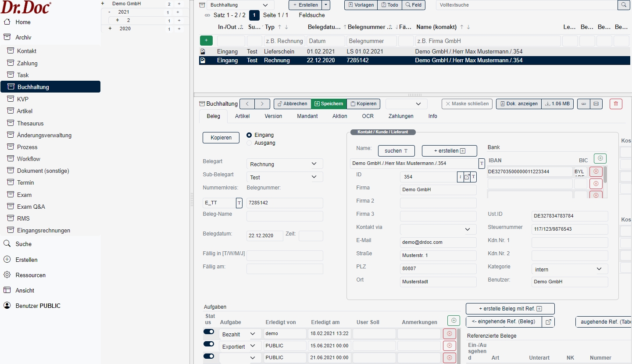Switch to the Mandant tab
632x364 pixels.
pos(307,116)
